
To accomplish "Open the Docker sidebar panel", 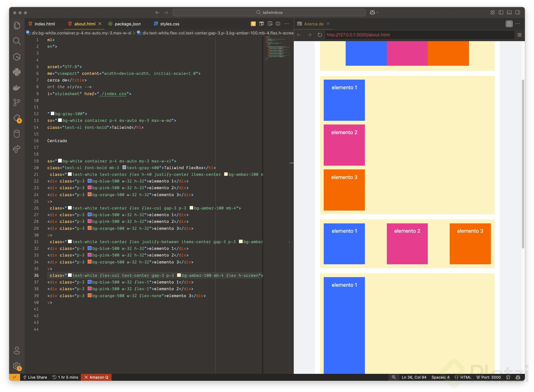I will [x=17, y=87].
